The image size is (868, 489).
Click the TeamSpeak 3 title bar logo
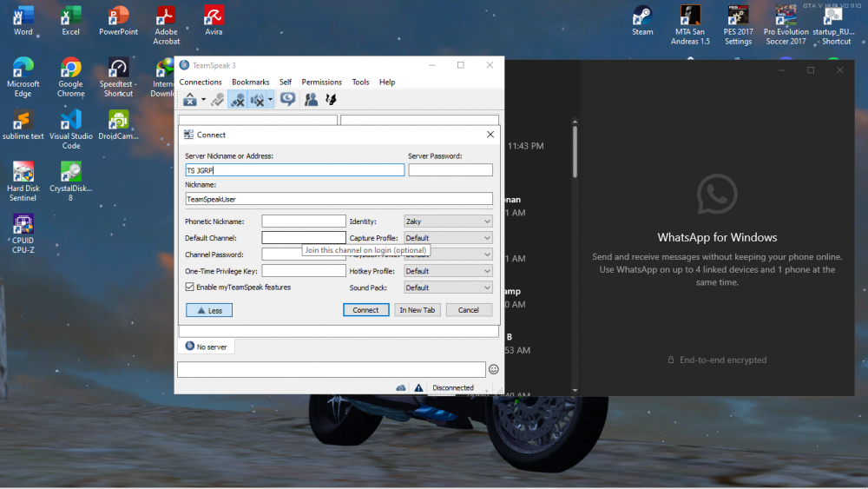(184, 65)
